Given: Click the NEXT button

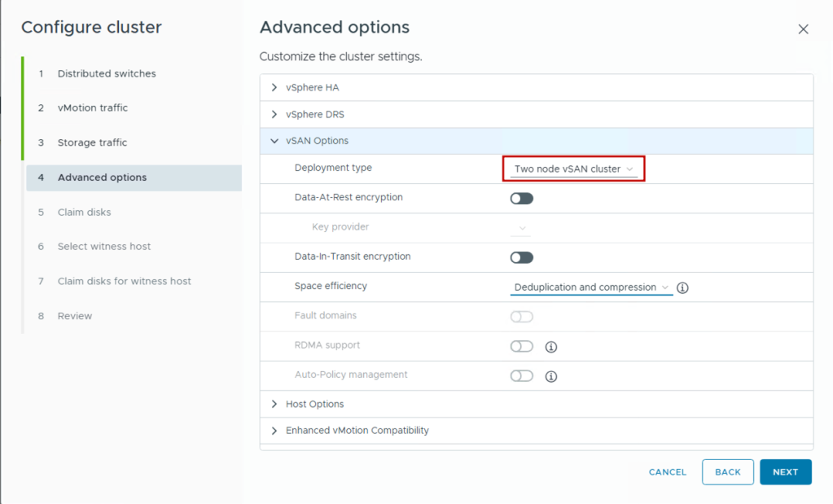Looking at the screenshot, I should coord(785,472).
